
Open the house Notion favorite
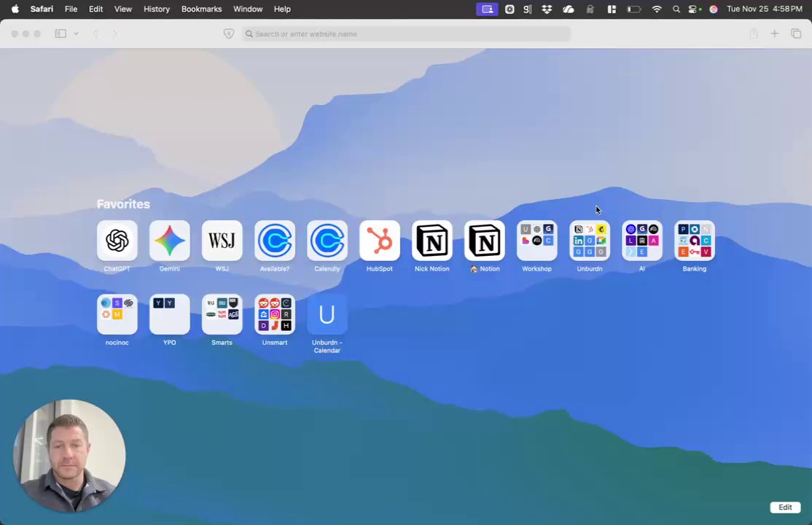tap(485, 241)
